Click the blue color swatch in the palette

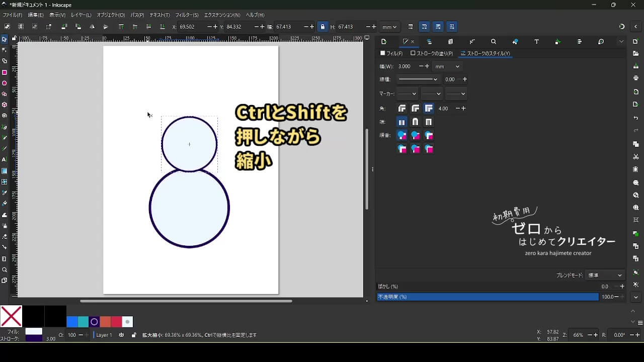point(72,322)
